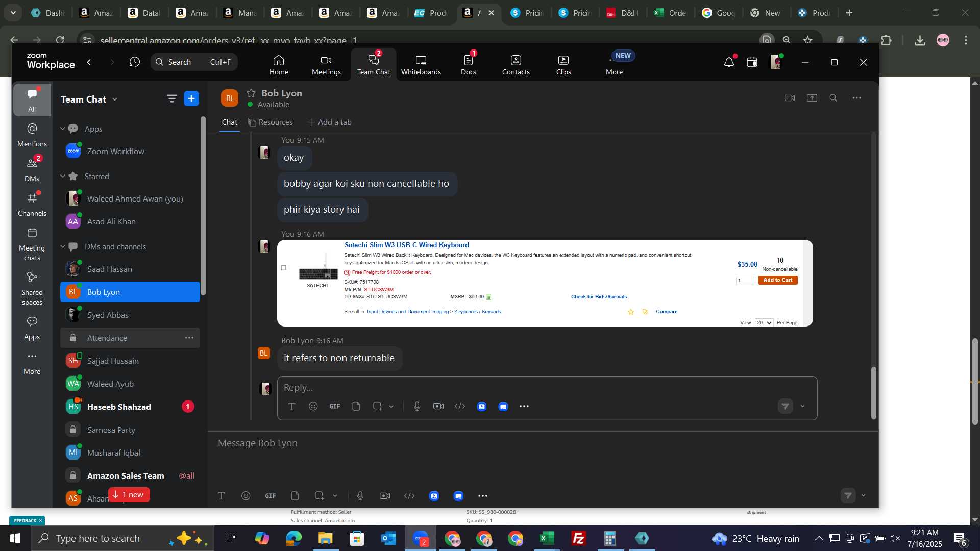Open DMs in the left sidebar
The height and width of the screenshot is (551, 980).
click(x=32, y=170)
